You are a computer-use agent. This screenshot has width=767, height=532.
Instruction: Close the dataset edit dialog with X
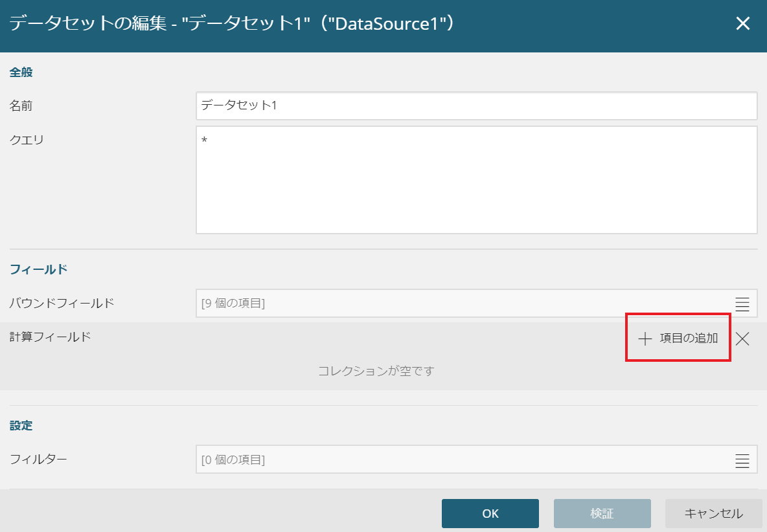742,23
